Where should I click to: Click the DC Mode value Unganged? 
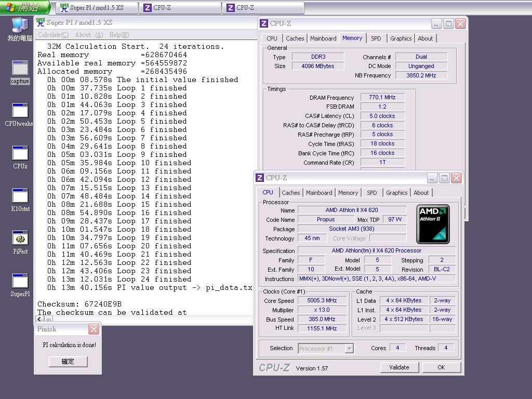421,66
